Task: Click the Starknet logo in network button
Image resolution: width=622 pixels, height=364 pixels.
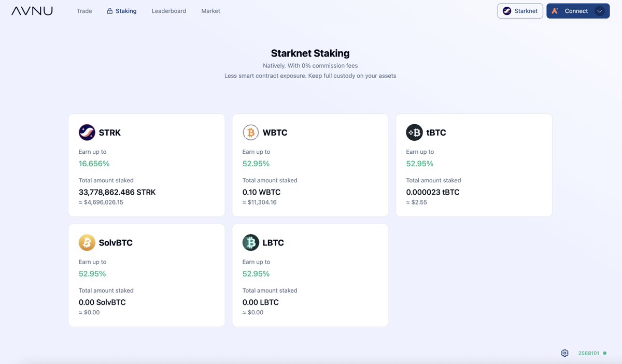Action: [x=507, y=11]
